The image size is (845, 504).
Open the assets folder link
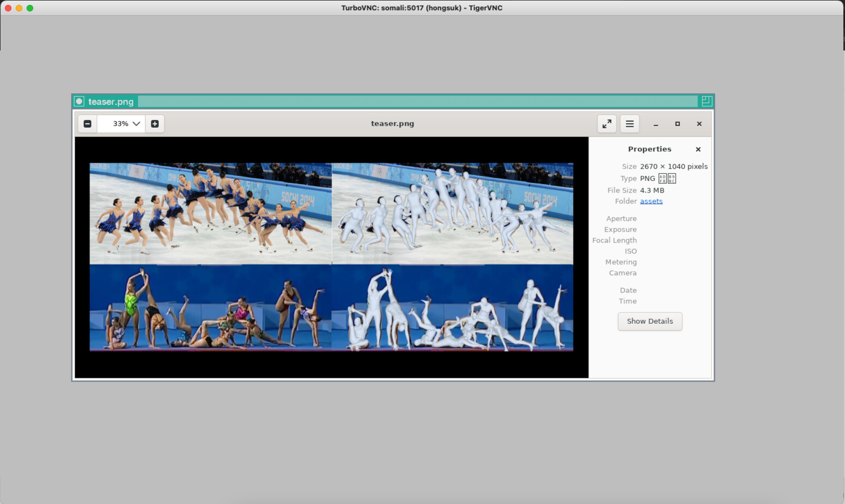(x=651, y=201)
